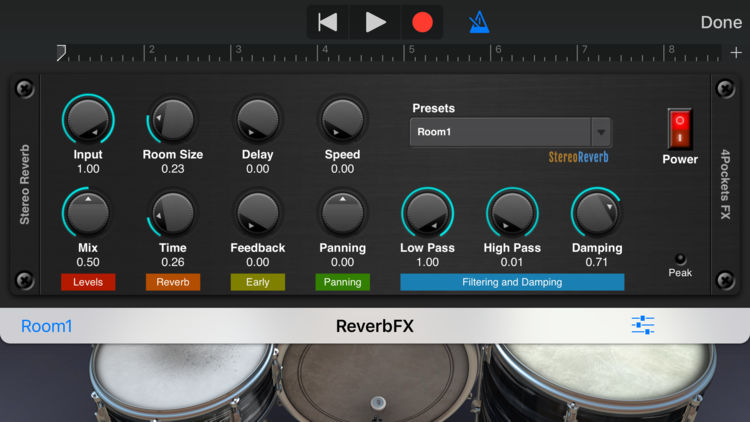Choose the Early reflections tab
Image resolution: width=750 pixels, height=422 pixels.
point(258,282)
